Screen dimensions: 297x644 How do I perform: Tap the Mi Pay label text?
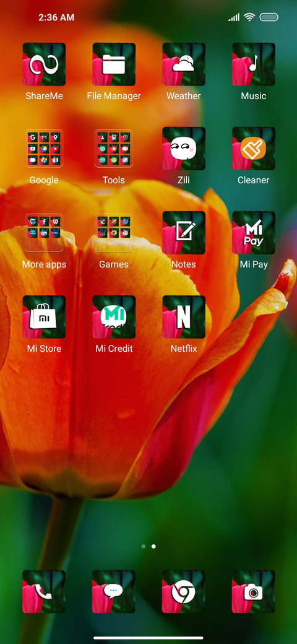click(254, 264)
